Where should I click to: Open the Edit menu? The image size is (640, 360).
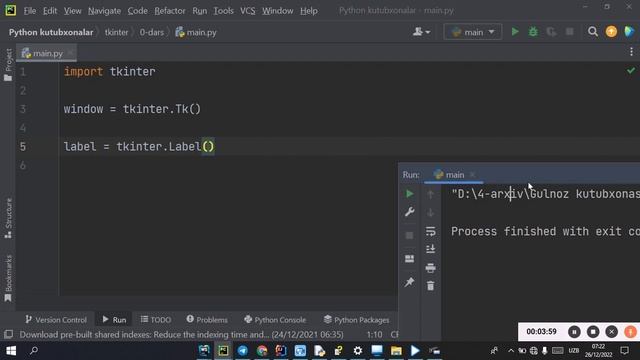tap(50, 11)
